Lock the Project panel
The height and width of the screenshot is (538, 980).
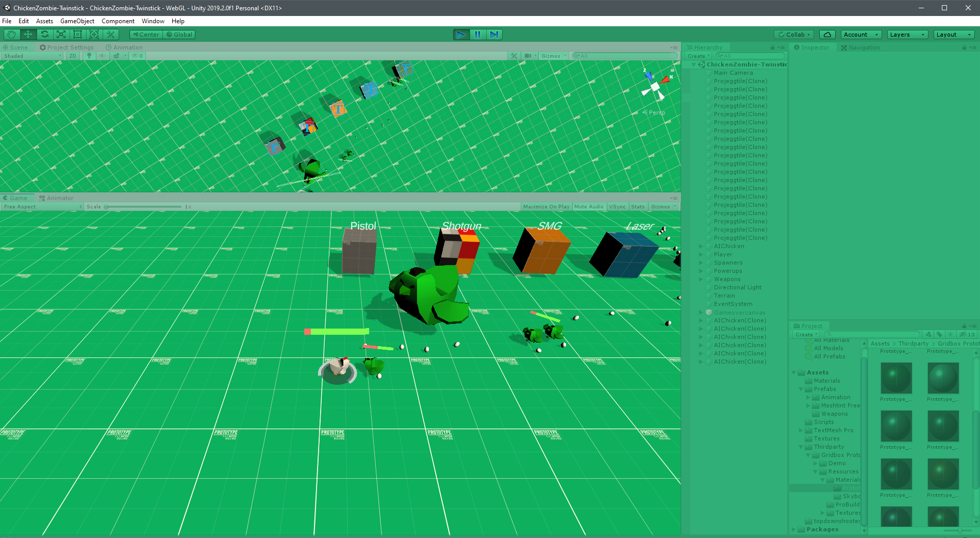coord(964,326)
